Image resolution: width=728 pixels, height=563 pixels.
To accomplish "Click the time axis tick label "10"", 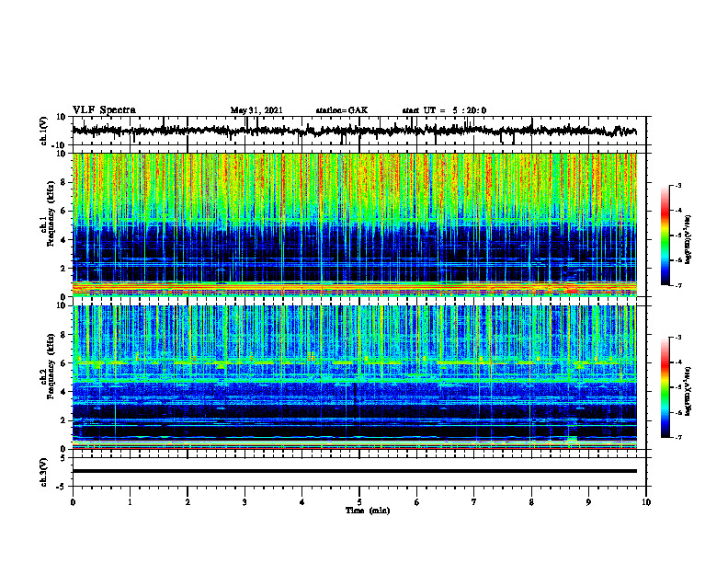I will point(646,502).
